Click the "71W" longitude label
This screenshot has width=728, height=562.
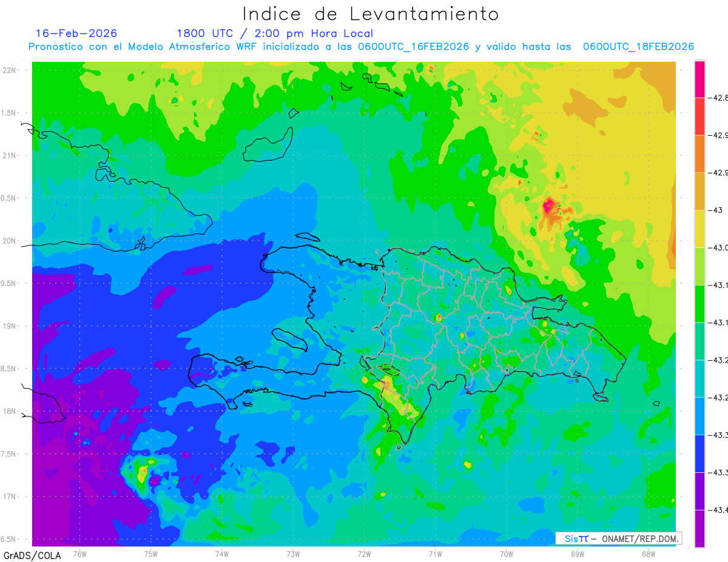(x=435, y=554)
